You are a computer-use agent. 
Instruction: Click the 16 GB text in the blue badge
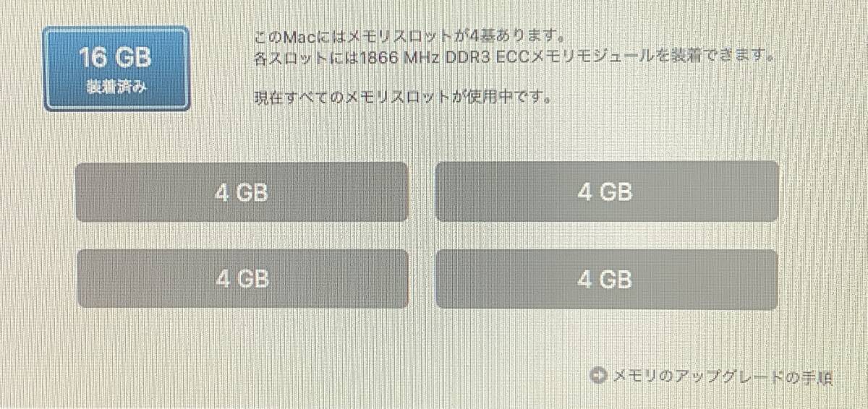click(x=116, y=57)
